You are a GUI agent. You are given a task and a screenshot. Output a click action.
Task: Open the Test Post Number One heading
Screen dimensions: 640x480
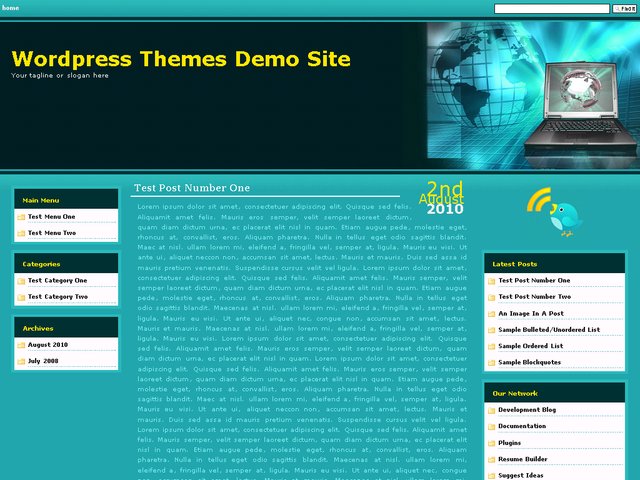pos(192,188)
